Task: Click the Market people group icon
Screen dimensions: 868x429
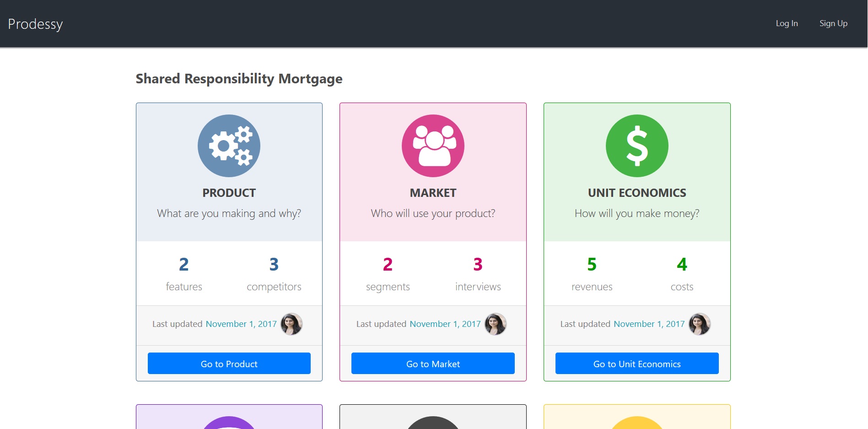Action: [x=433, y=146]
